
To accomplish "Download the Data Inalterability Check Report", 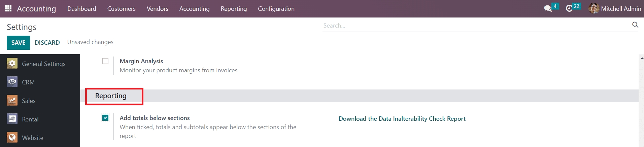I will tap(402, 119).
